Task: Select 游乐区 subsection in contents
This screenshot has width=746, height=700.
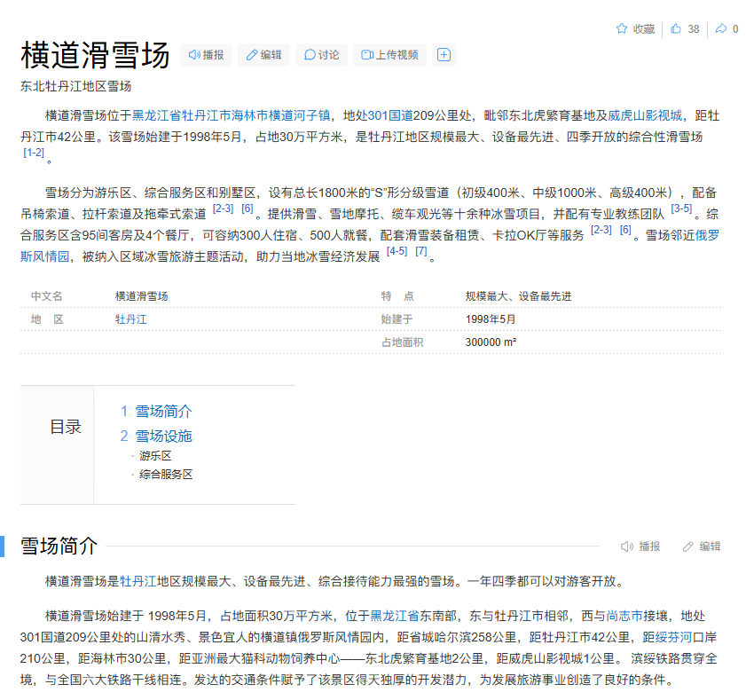Action: [x=155, y=455]
